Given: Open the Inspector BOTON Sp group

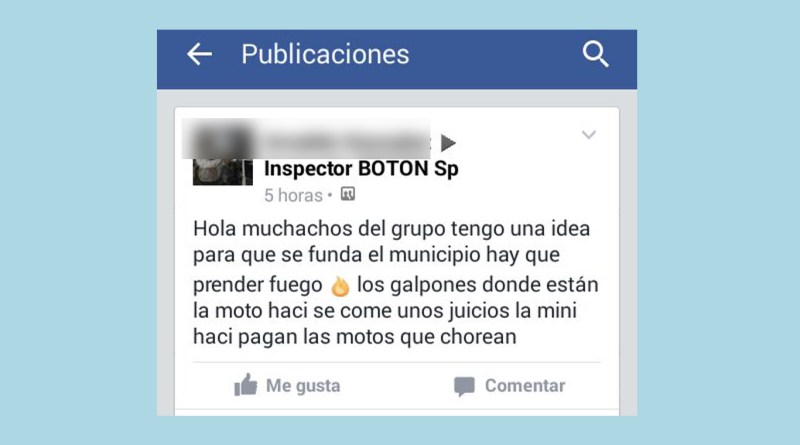Looking at the screenshot, I should [x=361, y=168].
